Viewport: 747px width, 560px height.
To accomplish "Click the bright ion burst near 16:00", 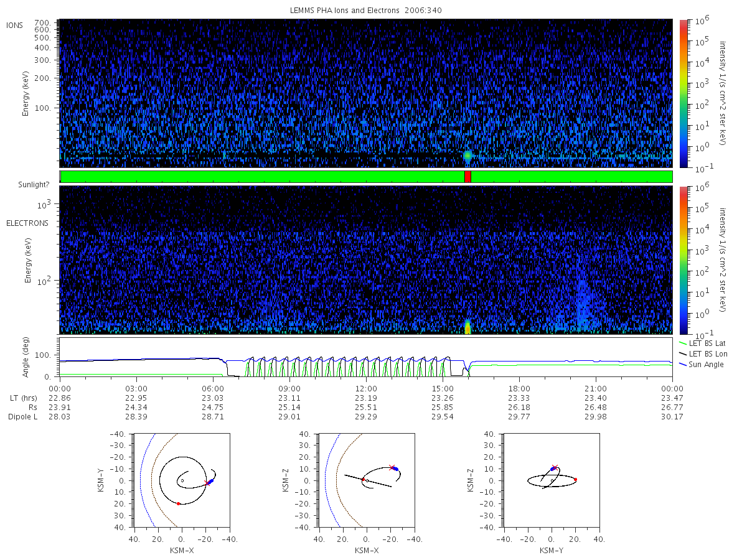I will 467,156.
